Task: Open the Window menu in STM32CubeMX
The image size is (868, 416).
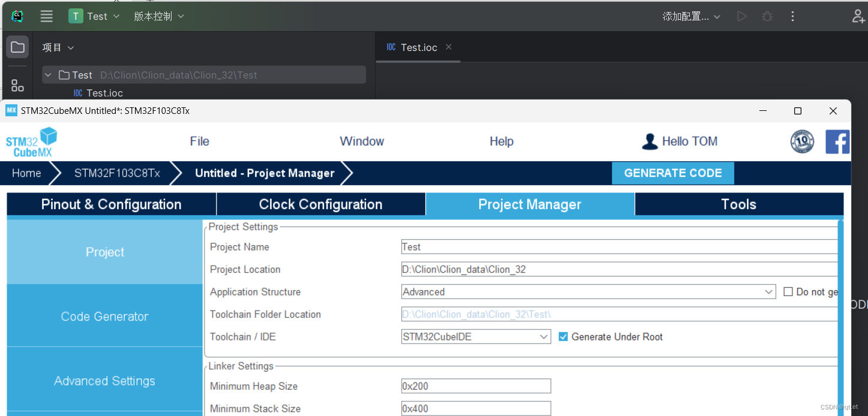Action: point(362,141)
